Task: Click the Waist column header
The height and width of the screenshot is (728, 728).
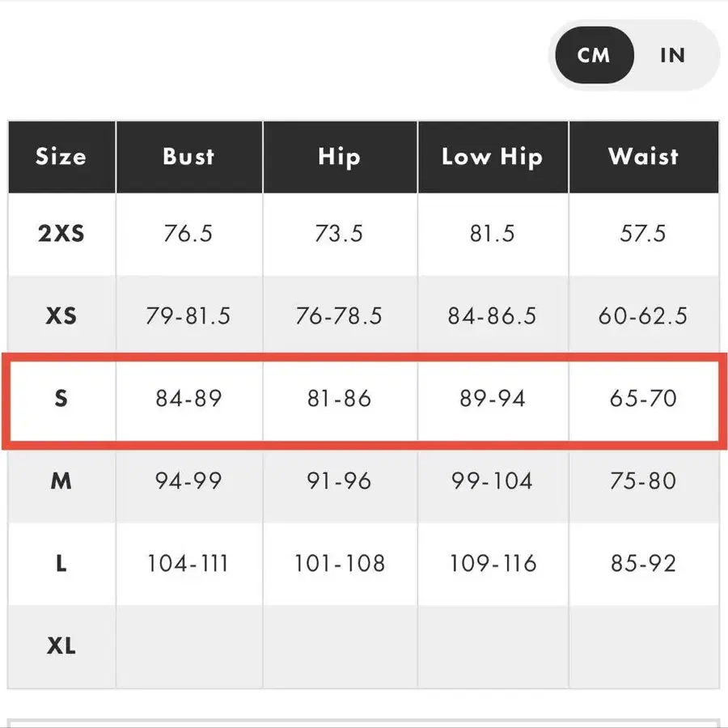Action: click(643, 156)
